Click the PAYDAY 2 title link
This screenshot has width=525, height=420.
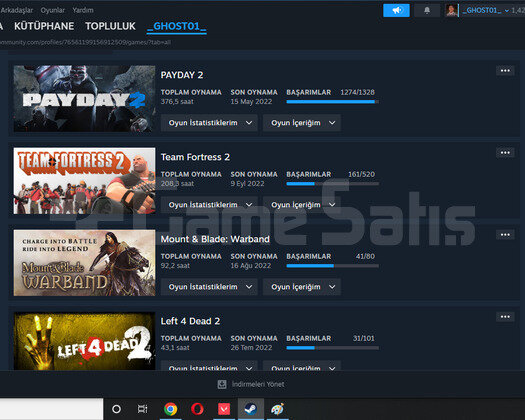[x=182, y=75]
